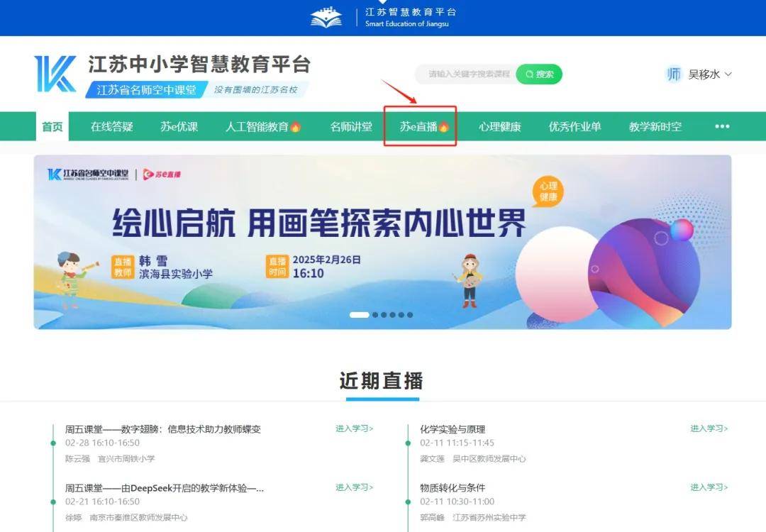
Task: Click the blue K platform logo
Action: (55, 74)
